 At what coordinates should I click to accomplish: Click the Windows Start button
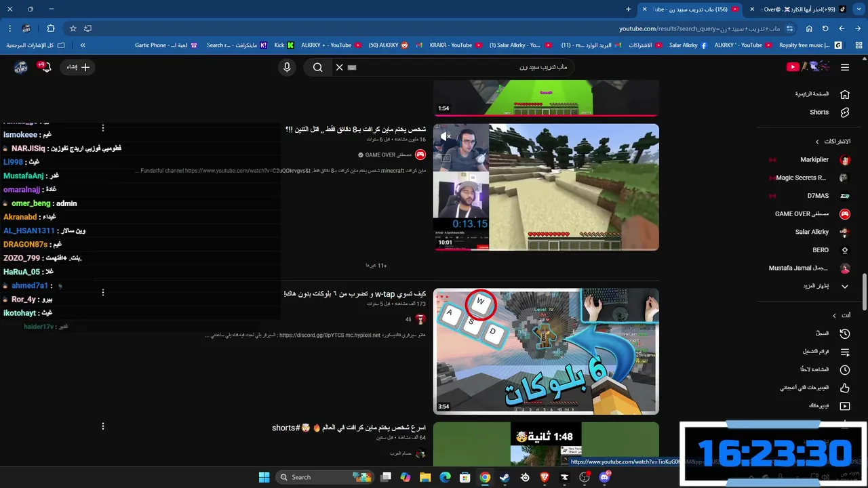click(x=264, y=477)
